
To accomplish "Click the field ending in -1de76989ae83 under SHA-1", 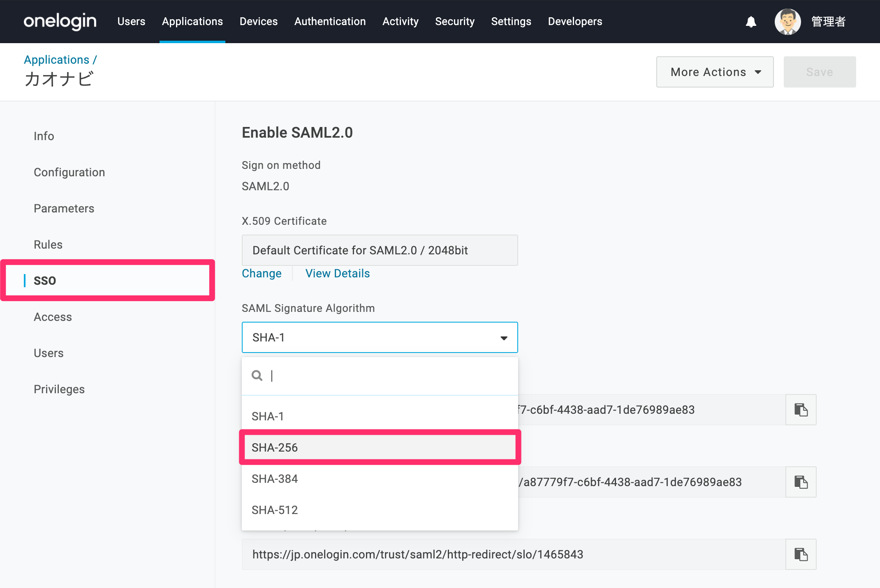I will coord(652,410).
